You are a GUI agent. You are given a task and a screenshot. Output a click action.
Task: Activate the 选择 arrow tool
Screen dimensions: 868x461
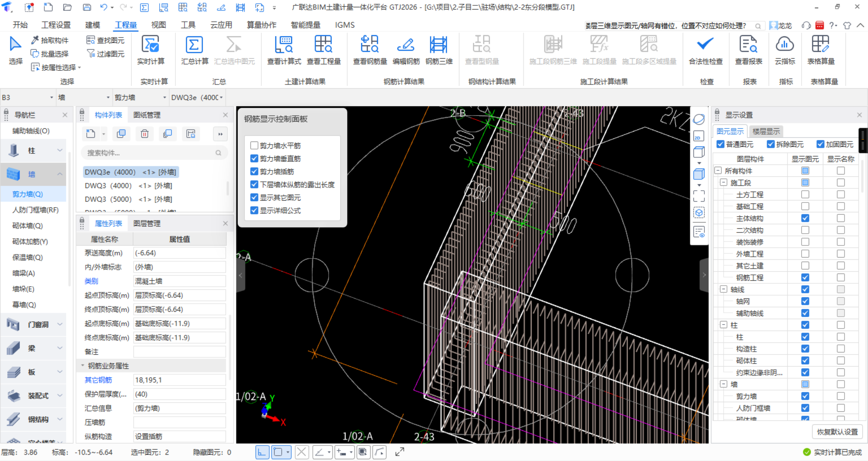(15, 50)
